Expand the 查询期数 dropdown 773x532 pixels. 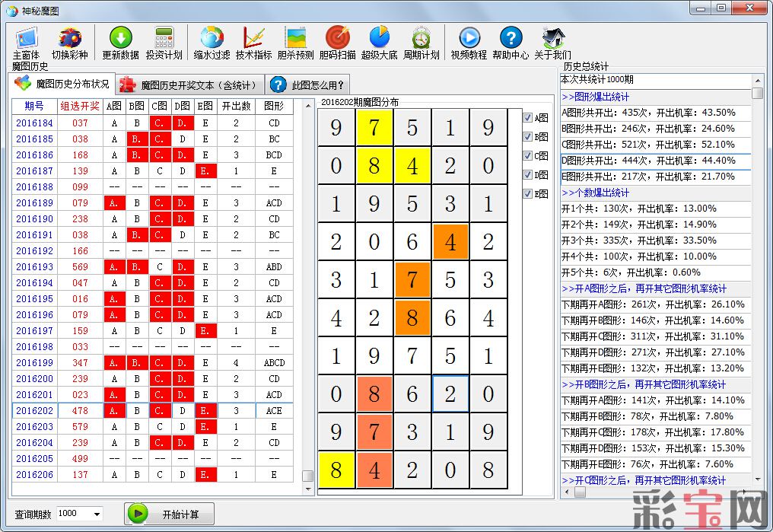(x=97, y=514)
